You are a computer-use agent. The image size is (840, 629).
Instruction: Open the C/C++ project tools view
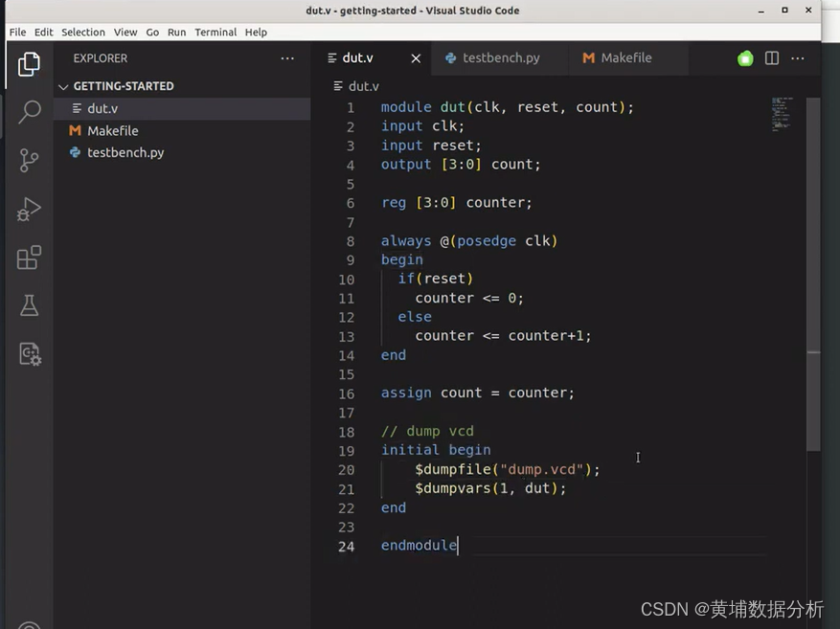[x=28, y=354]
